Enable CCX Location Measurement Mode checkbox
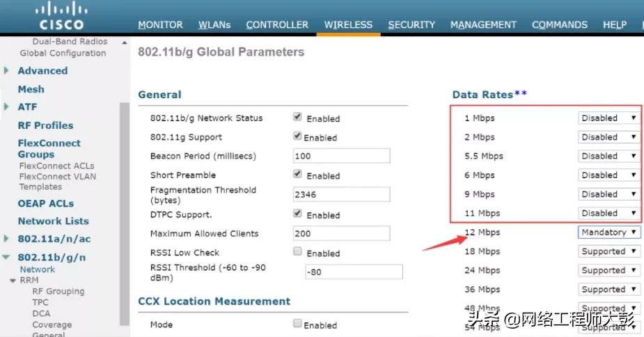The height and width of the screenshot is (337, 644). 297,324
